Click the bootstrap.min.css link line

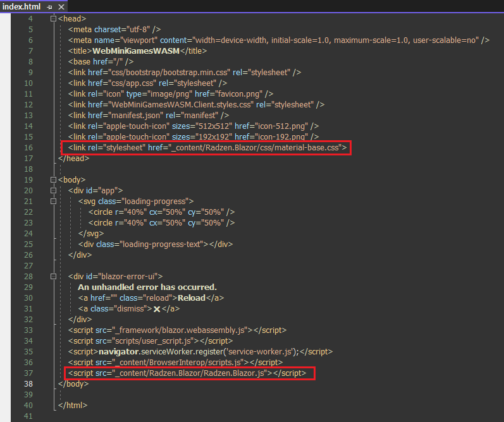click(x=185, y=73)
